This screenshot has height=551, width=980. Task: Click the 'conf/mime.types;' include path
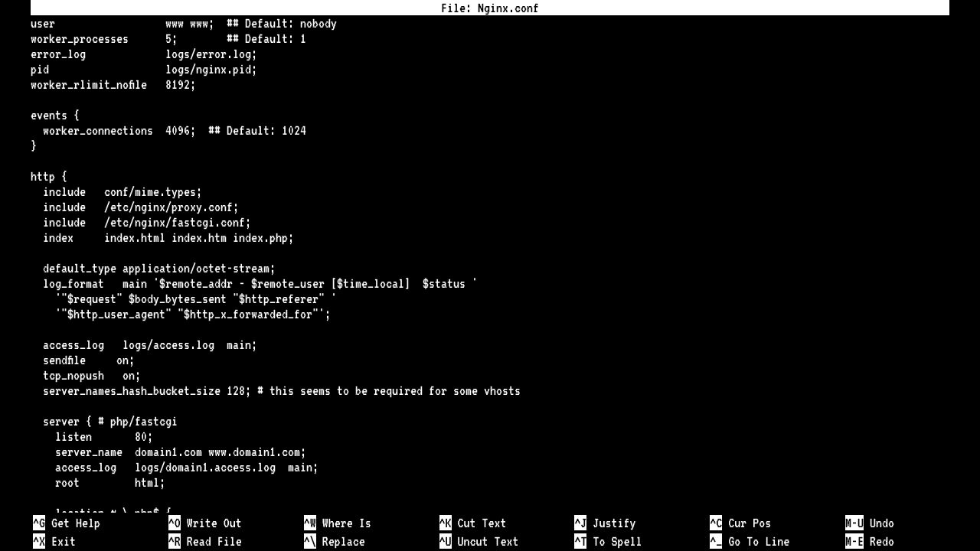coord(153,192)
